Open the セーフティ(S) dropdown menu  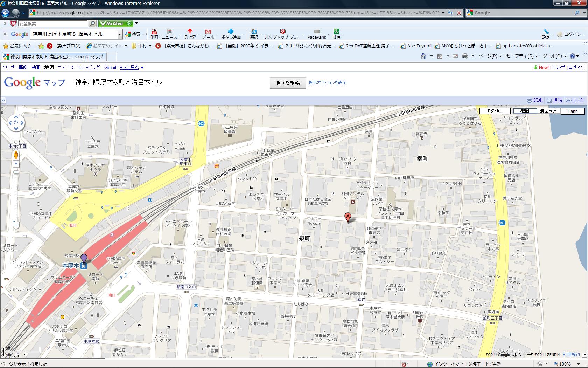[x=522, y=56]
